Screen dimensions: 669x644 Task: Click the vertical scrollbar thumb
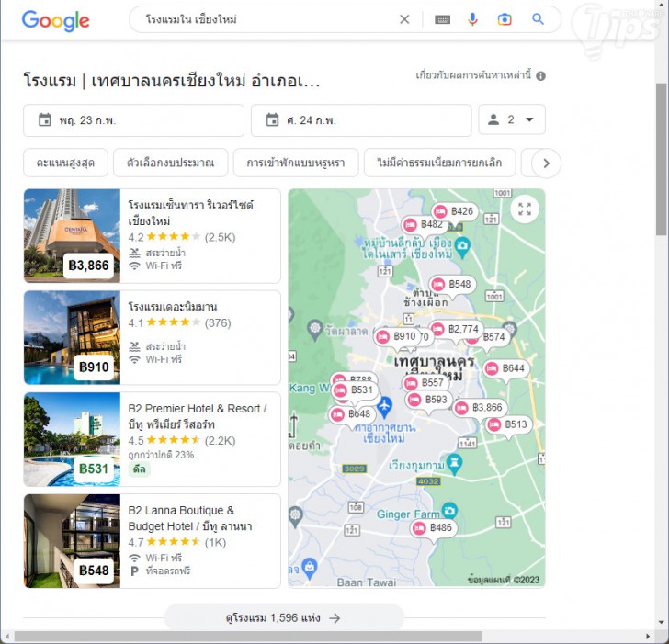point(662,159)
